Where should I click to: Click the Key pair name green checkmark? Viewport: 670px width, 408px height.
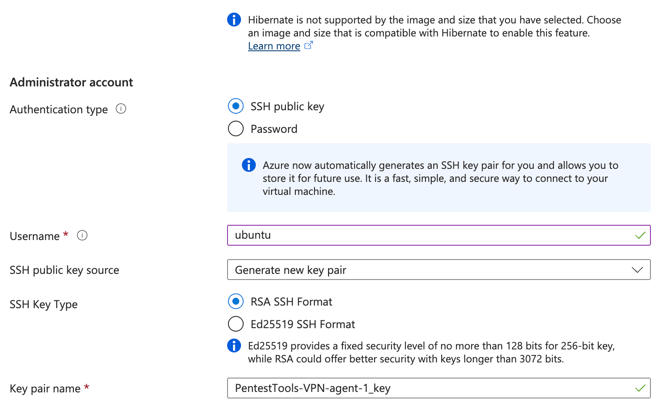(x=640, y=388)
